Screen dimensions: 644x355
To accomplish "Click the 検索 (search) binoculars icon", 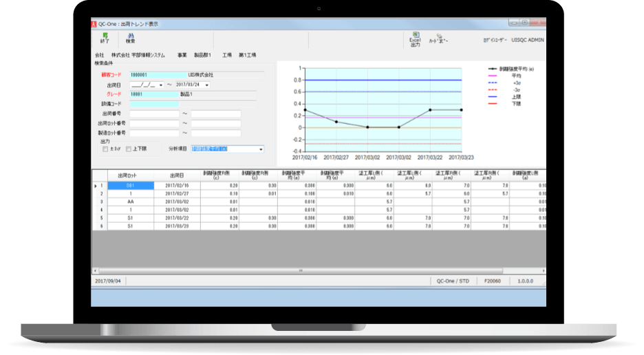I will (130, 39).
